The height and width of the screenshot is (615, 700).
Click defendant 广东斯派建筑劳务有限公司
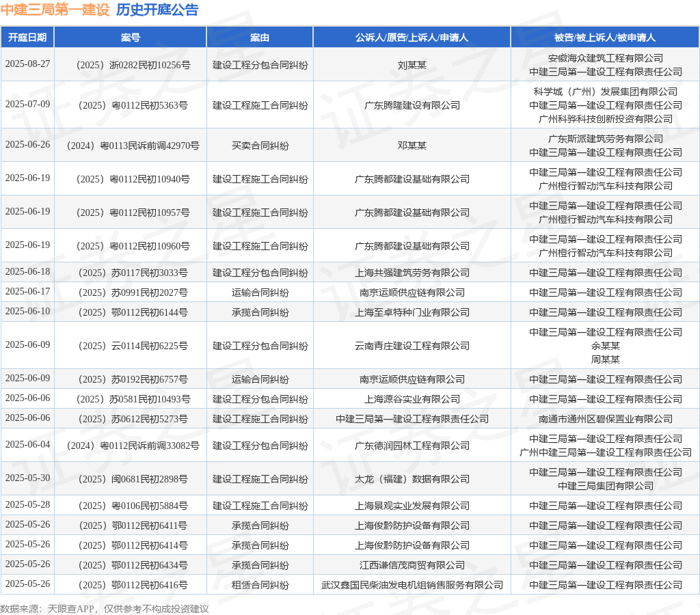tap(606, 139)
